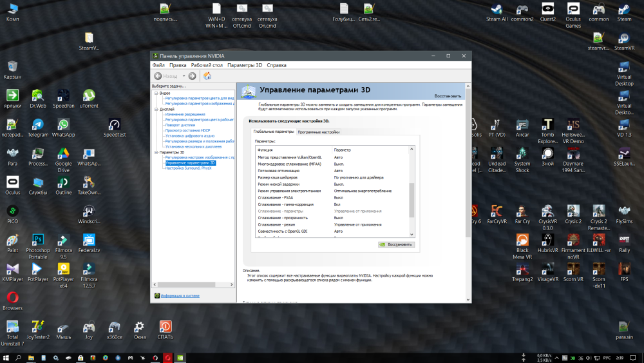Collapse the Дисплей tree node

point(155,110)
